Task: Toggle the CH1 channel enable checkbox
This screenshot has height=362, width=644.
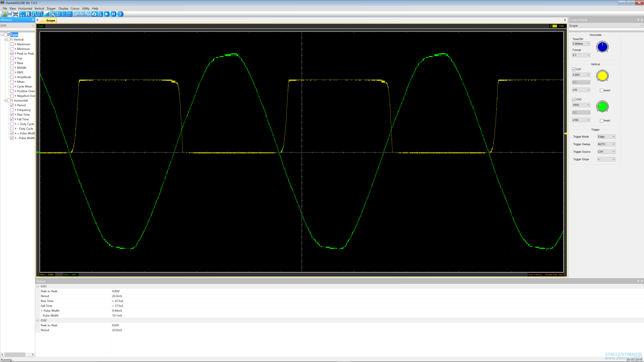Action: pyautogui.click(x=574, y=69)
